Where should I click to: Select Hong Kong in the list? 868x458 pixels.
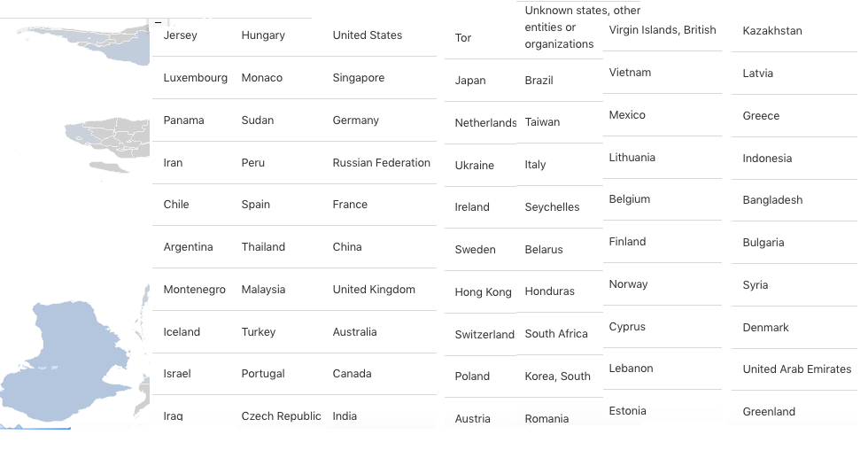click(x=483, y=292)
